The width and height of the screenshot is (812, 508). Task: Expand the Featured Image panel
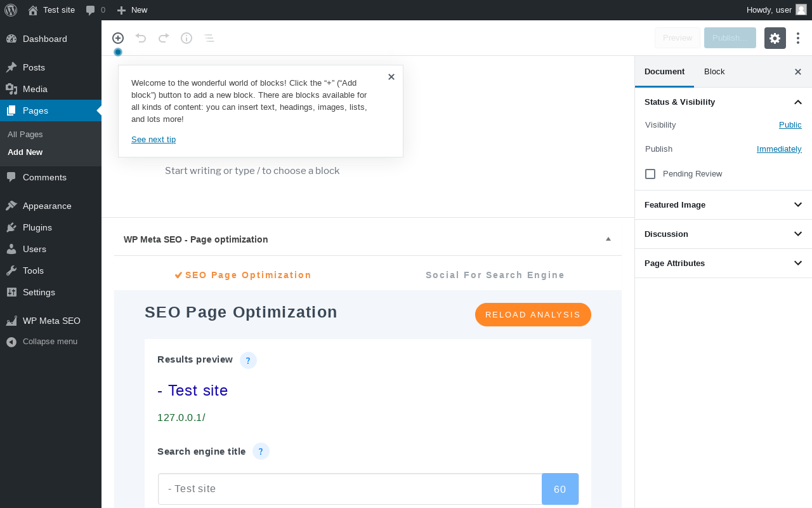pos(797,205)
